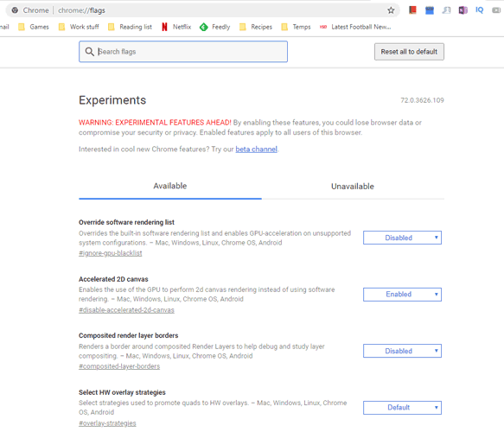Select the Available tab
This screenshot has width=504, height=432.
pyautogui.click(x=170, y=186)
